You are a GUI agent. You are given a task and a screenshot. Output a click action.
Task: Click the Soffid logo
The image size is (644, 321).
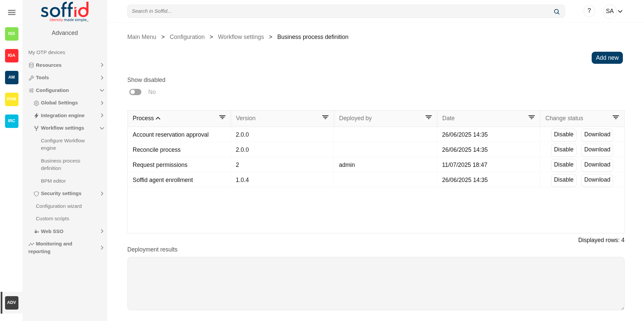tap(65, 12)
